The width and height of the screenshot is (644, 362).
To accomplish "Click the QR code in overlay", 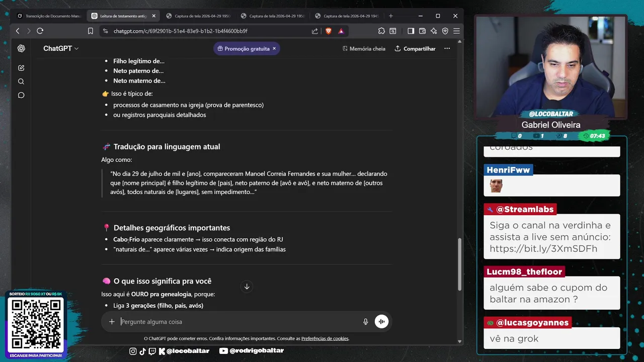I will click(x=36, y=325).
